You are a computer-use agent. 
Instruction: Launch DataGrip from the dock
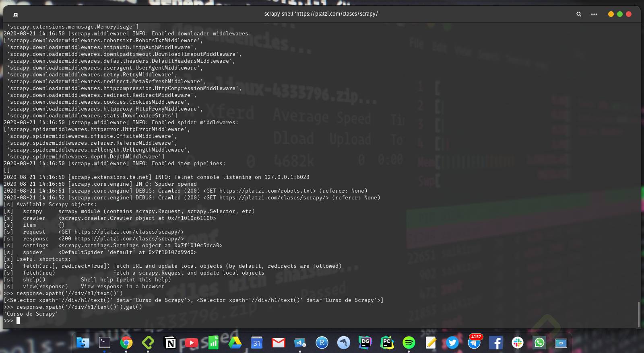365,343
